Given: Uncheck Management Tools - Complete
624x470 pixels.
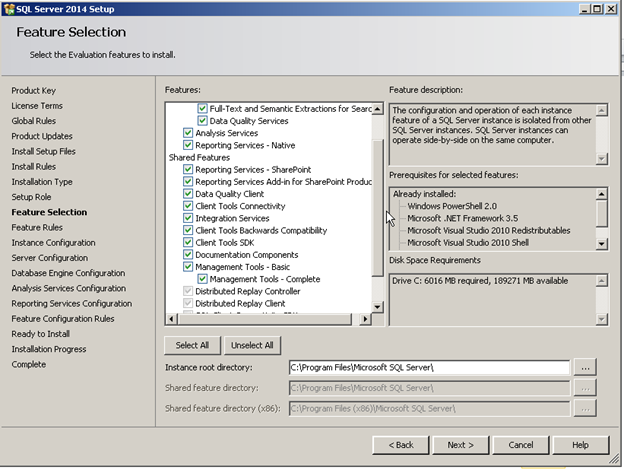Looking at the screenshot, I should [x=202, y=279].
